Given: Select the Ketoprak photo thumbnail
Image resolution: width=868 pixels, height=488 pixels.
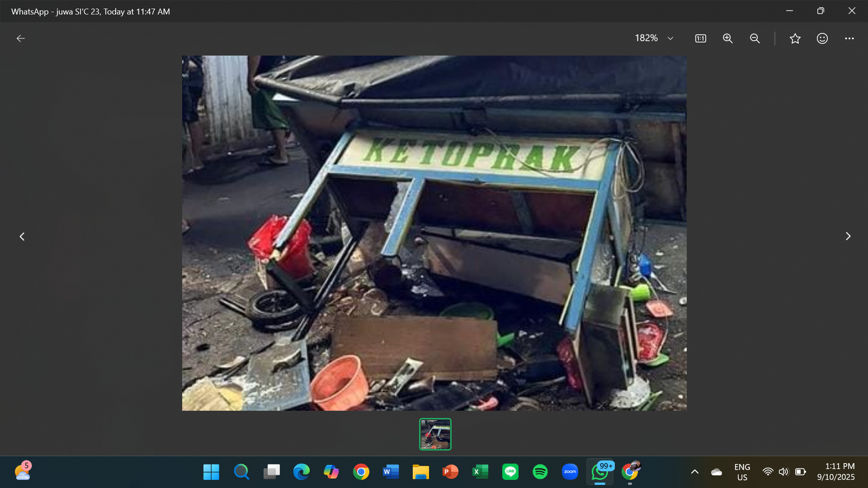Looking at the screenshot, I should pos(435,434).
